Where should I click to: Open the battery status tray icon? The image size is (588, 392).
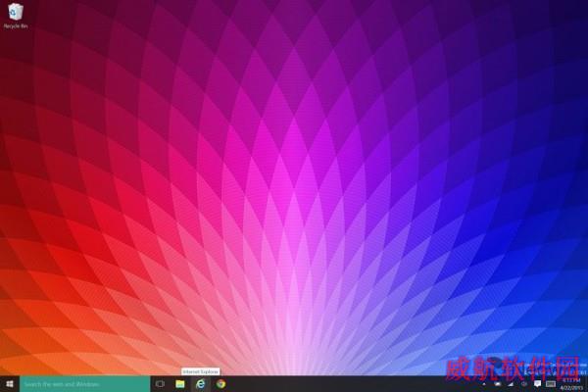(x=498, y=384)
